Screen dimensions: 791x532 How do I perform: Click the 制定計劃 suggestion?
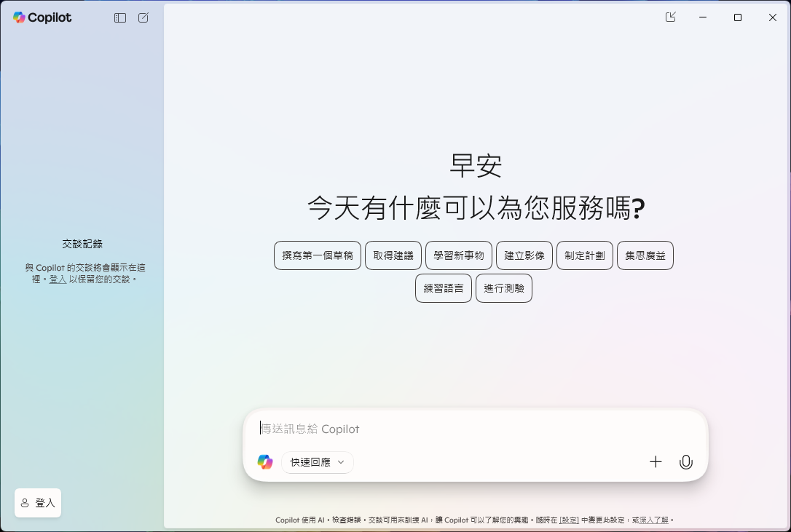point(585,255)
